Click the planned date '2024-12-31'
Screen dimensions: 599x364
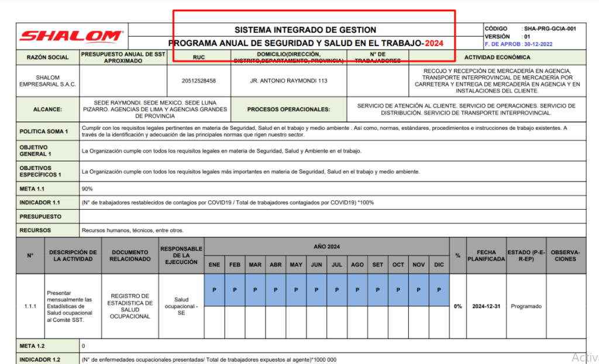click(486, 306)
